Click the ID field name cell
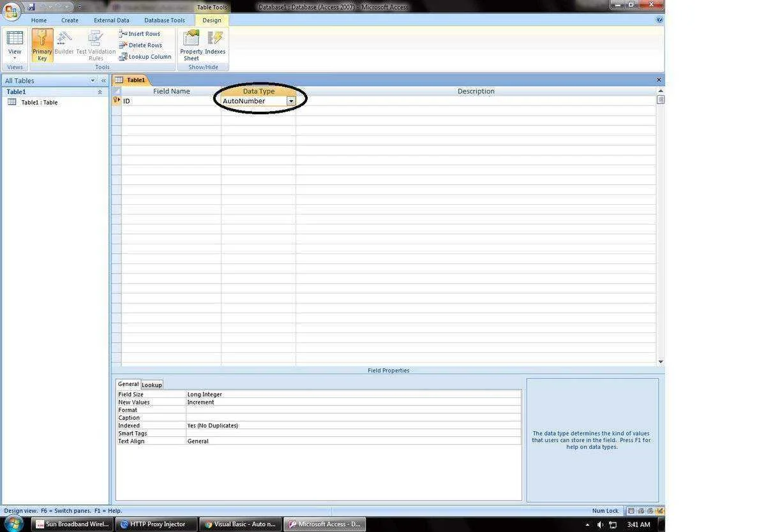Screen dimensions: 766x532 [171, 101]
